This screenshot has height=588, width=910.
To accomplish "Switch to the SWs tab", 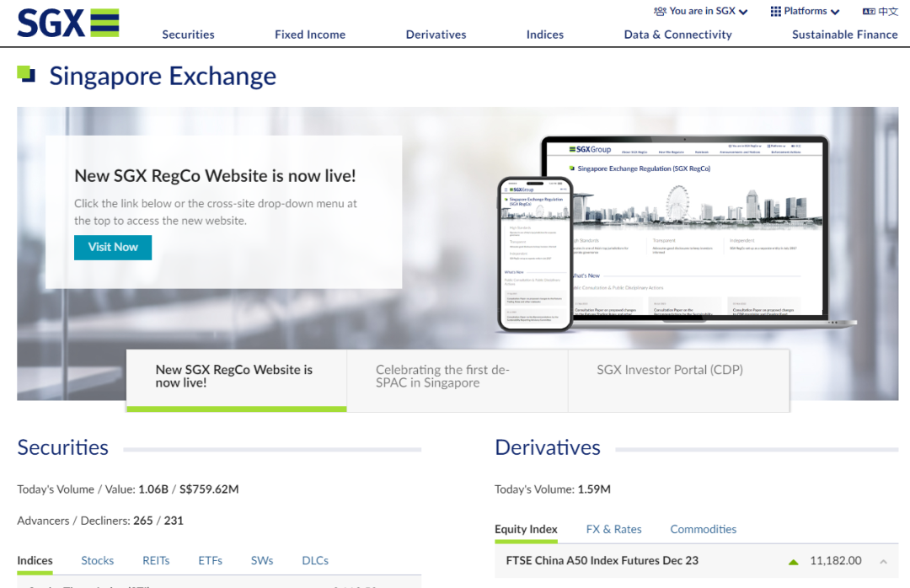I will [262, 561].
